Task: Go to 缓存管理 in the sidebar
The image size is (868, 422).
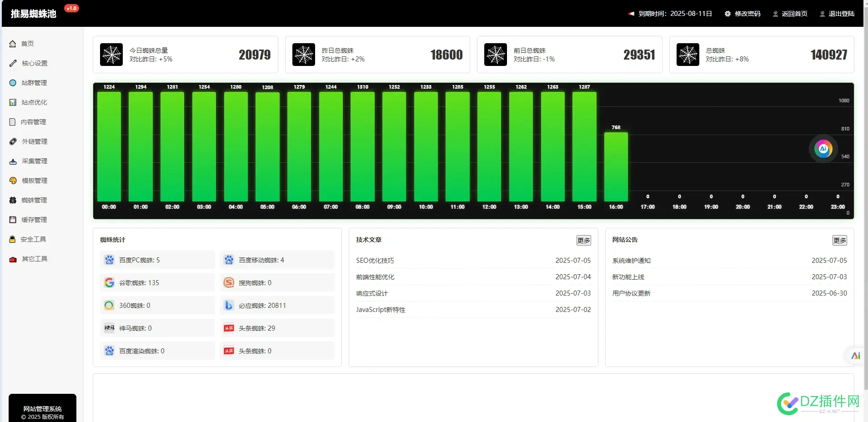Action: [x=34, y=220]
